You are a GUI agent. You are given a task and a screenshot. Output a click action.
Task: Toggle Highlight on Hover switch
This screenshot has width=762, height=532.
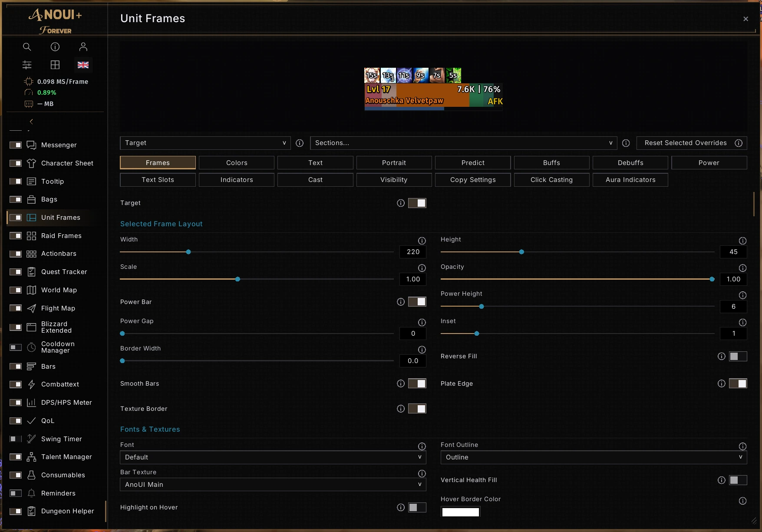417,507
